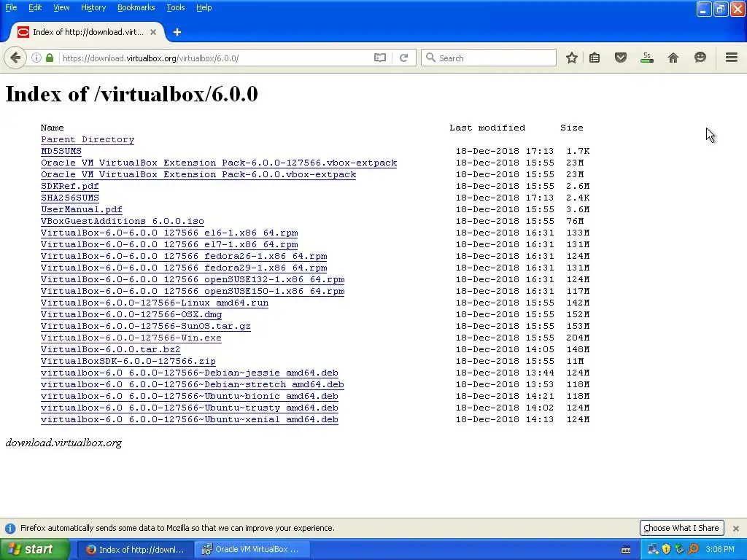Go to the home page icon

coord(673,58)
